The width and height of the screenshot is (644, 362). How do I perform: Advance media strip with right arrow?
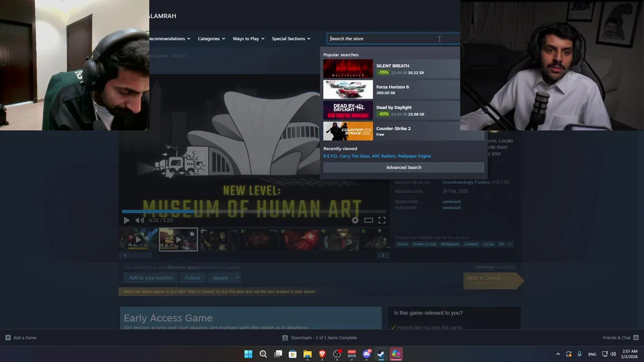(383, 255)
